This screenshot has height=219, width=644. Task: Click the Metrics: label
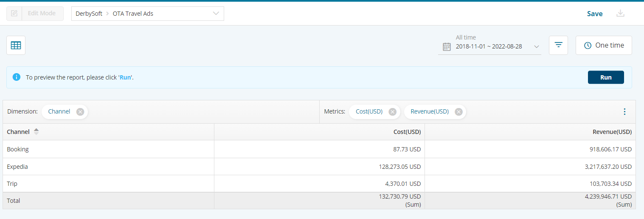pyautogui.click(x=335, y=111)
